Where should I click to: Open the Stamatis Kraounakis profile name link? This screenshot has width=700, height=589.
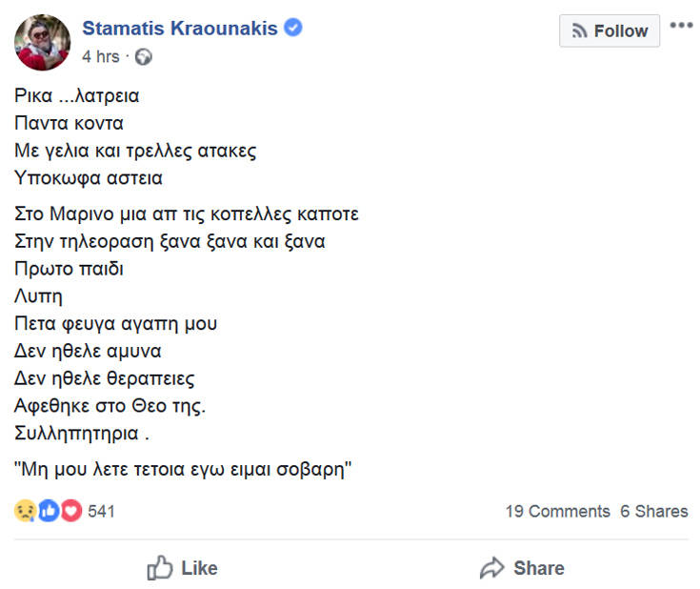coord(180,28)
